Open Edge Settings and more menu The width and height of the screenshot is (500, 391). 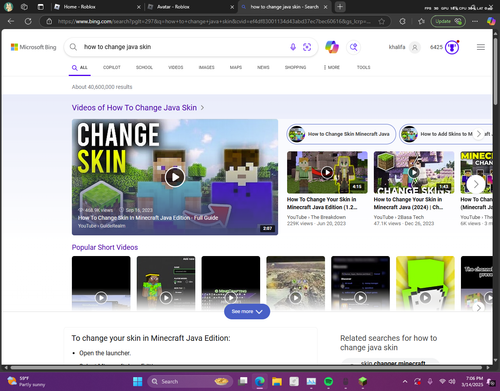pos(475,21)
